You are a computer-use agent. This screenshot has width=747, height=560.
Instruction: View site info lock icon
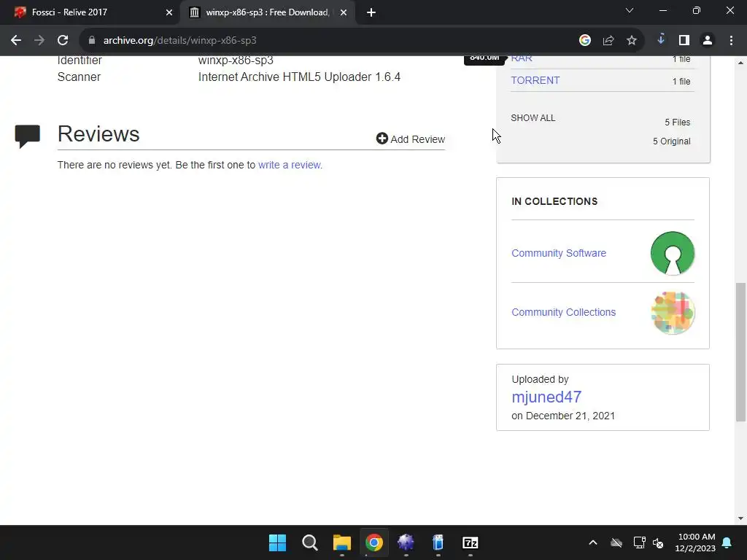click(x=92, y=40)
